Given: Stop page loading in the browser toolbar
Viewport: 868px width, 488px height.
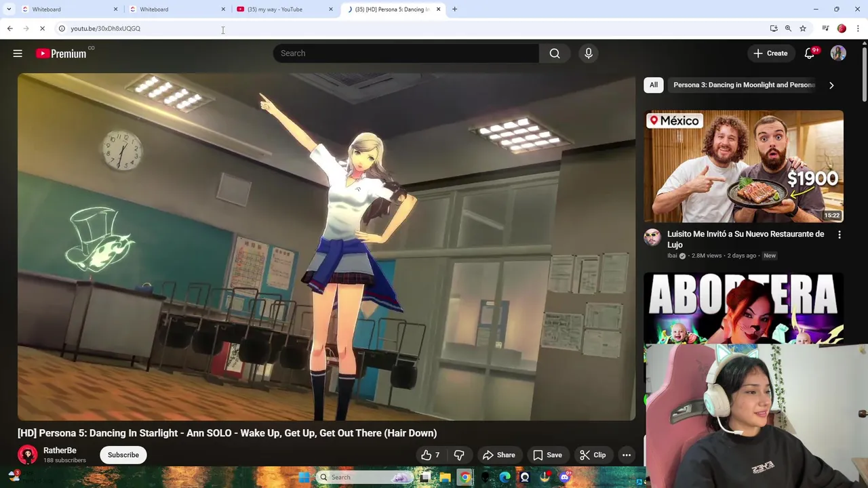Looking at the screenshot, I should (42, 28).
